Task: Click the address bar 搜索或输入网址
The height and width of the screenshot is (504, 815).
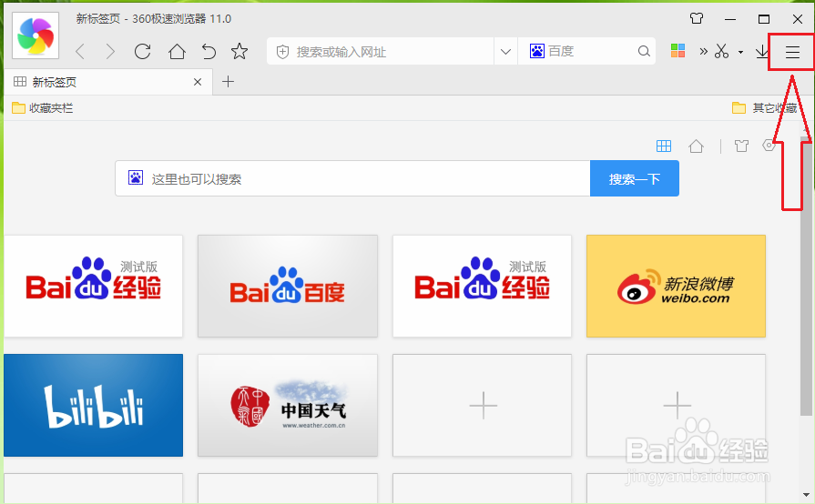Action: (x=380, y=51)
